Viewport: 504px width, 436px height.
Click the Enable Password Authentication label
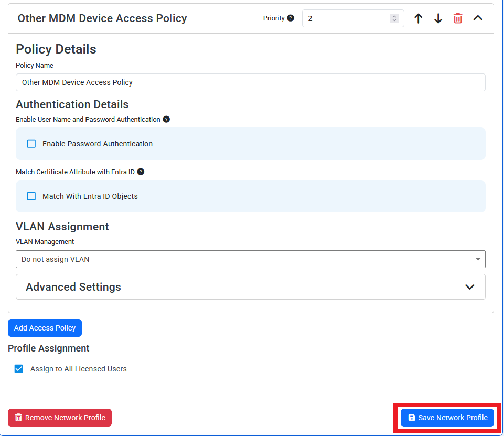[98, 144]
